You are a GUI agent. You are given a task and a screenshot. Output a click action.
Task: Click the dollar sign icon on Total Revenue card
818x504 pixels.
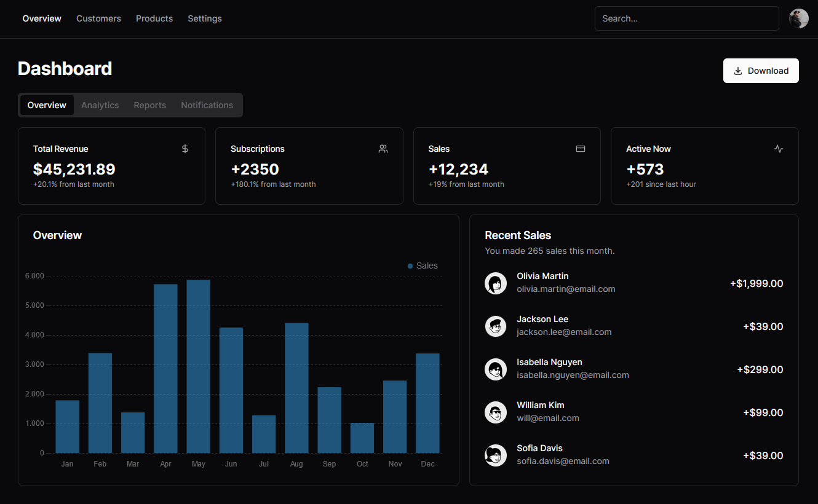click(185, 149)
